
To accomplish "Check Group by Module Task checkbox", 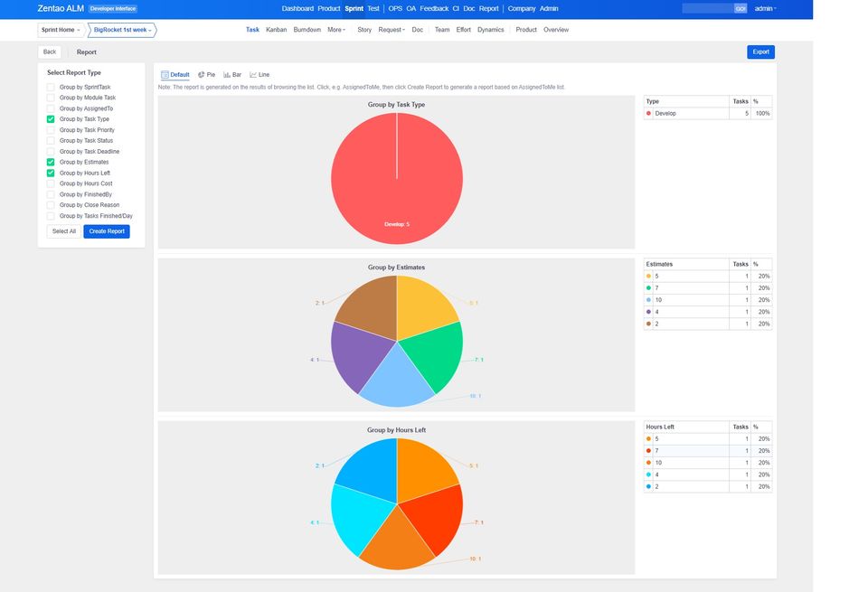I will point(51,98).
